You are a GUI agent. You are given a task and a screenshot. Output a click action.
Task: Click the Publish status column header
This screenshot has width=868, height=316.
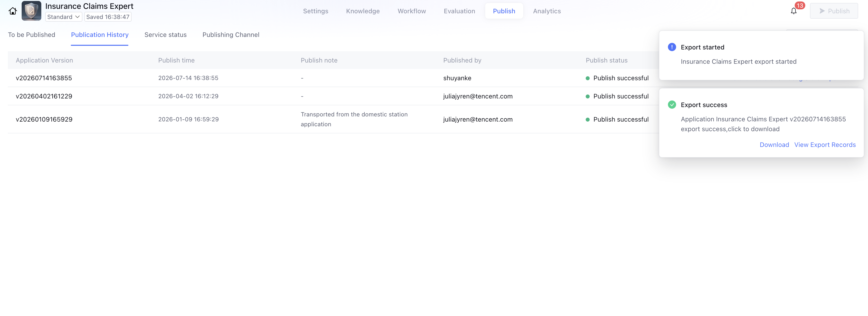(x=607, y=60)
